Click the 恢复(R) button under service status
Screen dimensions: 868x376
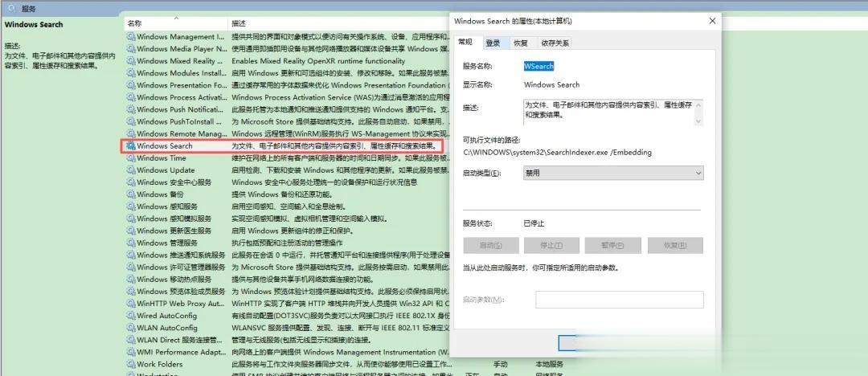[675, 246]
